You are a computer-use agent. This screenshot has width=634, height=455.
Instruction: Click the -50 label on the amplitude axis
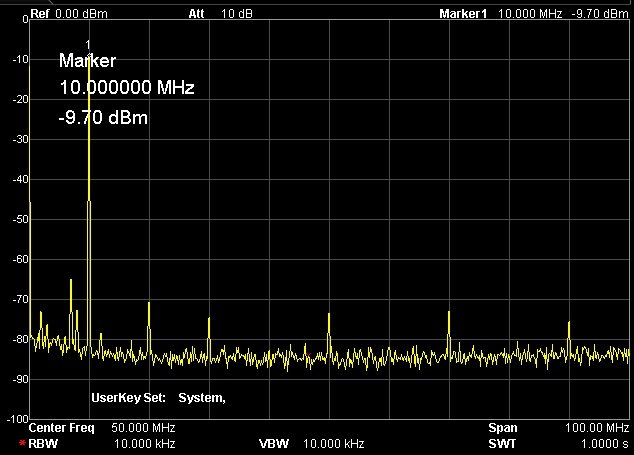coord(19,219)
